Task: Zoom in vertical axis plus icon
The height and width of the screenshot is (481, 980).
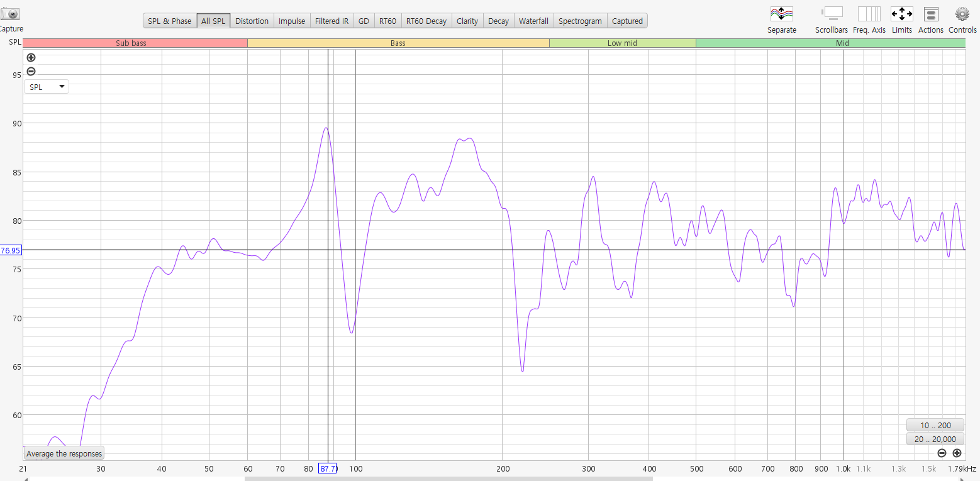Action: click(x=31, y=57)
